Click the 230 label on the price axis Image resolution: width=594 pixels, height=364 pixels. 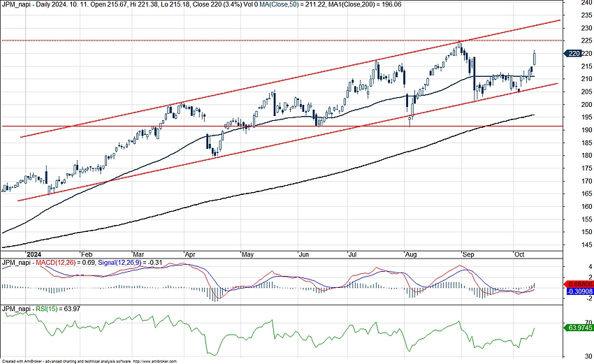pos(587,28)
